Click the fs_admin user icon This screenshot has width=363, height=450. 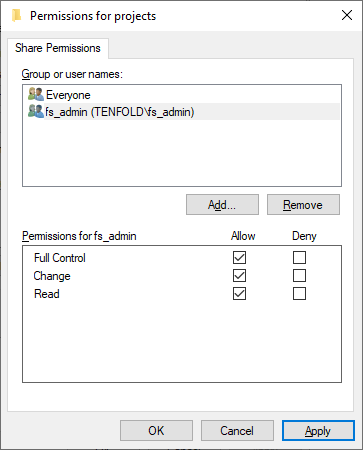tap(36, 111)
